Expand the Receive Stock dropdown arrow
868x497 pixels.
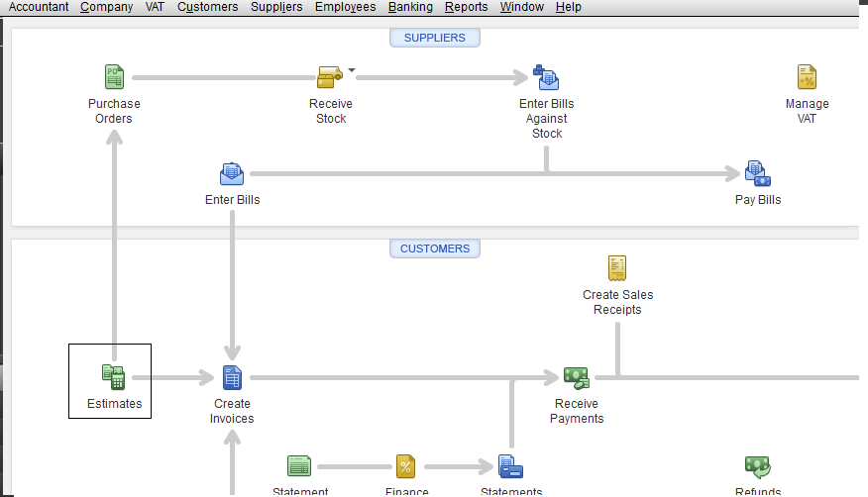coord(351,70)
